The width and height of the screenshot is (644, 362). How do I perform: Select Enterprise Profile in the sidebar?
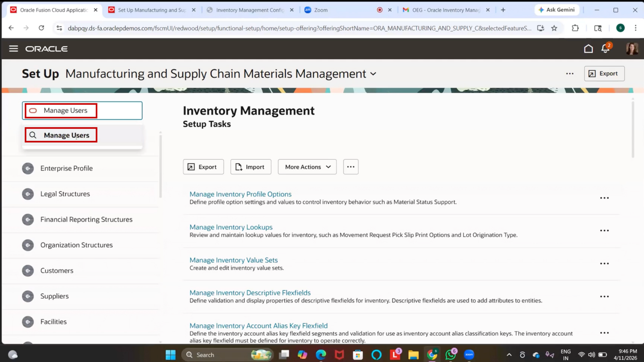pos(66,168)
